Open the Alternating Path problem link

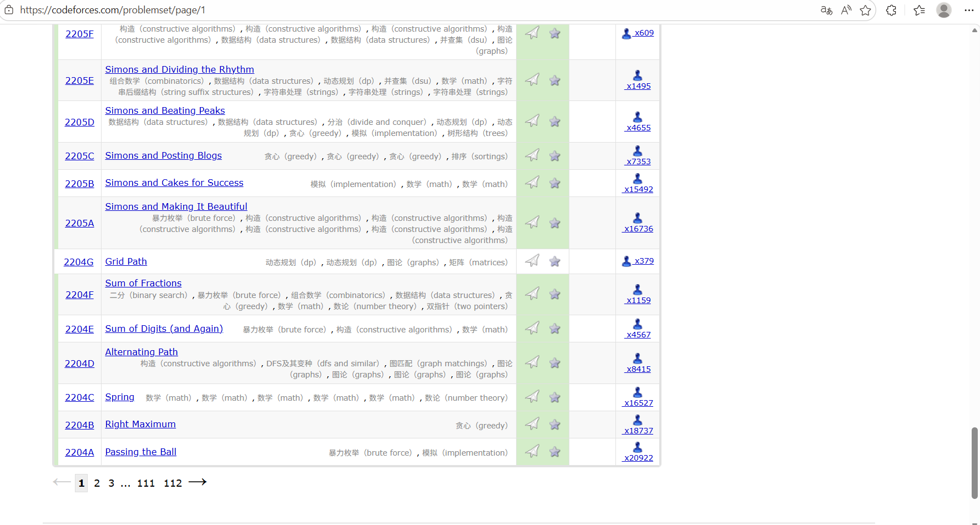pyautogui.click(x=142, y=352)
